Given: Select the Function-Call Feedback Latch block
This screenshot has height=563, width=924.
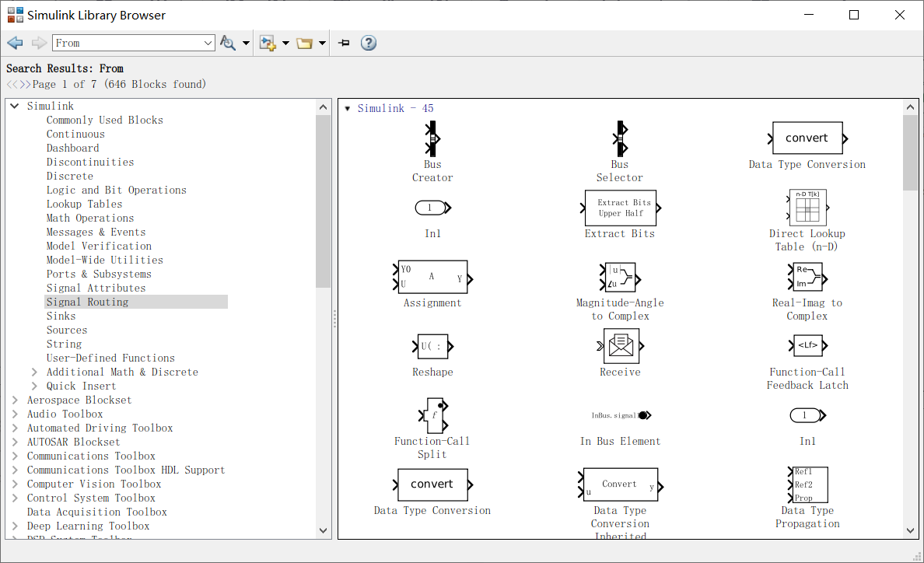Looking at the screenshot, I should pyautogui.click(x=807, y=346).
